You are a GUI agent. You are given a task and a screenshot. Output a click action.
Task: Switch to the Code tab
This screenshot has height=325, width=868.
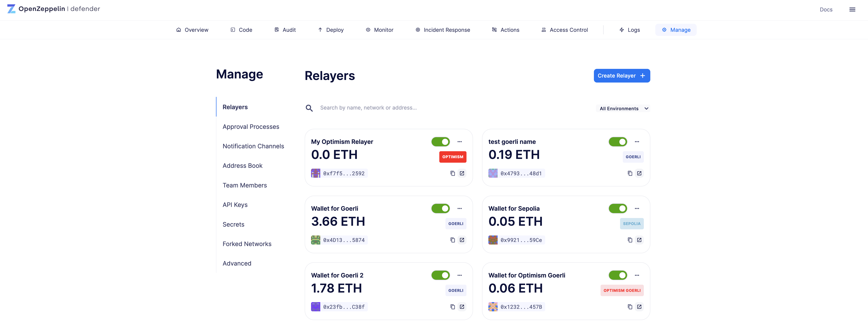coord(241,30)
